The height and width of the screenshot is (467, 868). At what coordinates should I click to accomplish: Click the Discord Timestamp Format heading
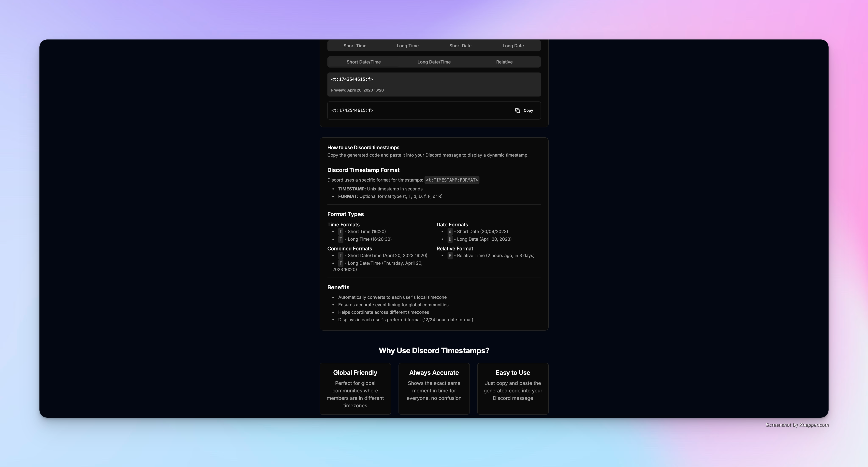pos(363,170)
